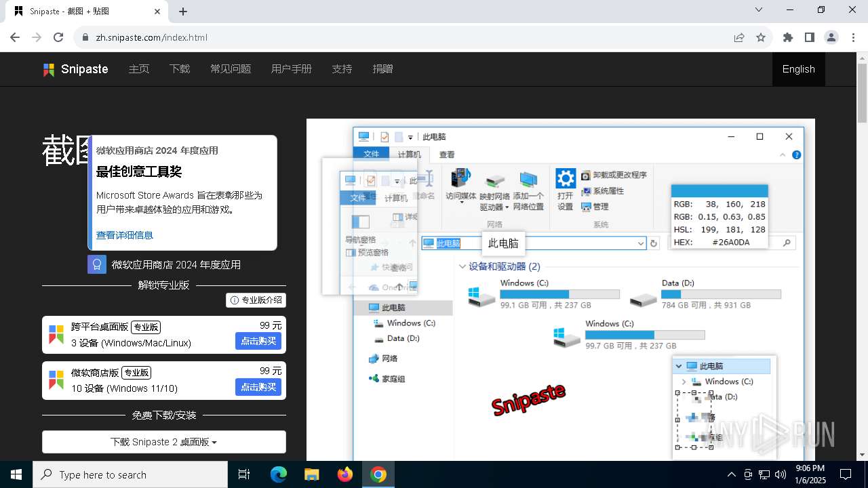This screenshot has width=868, height=488.
Task: Open the 捐赠 nav item
Action: pyautogui.click(x=382, y=69)
